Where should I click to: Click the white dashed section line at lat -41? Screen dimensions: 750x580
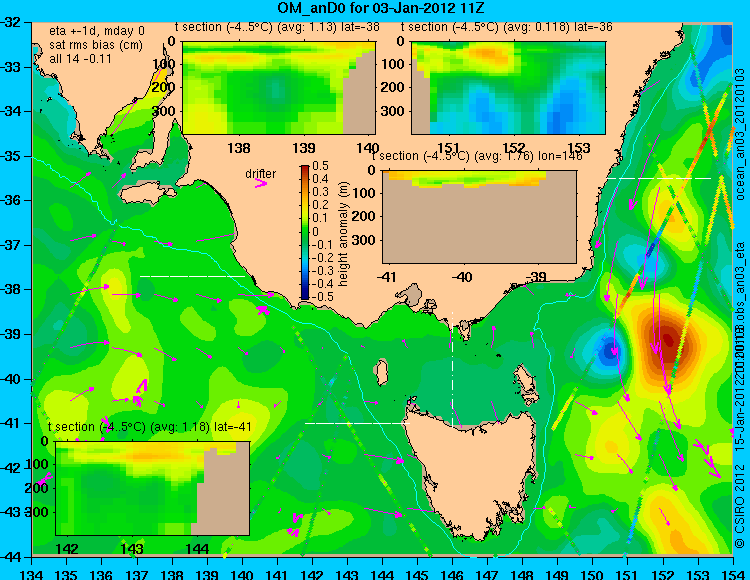357,423
